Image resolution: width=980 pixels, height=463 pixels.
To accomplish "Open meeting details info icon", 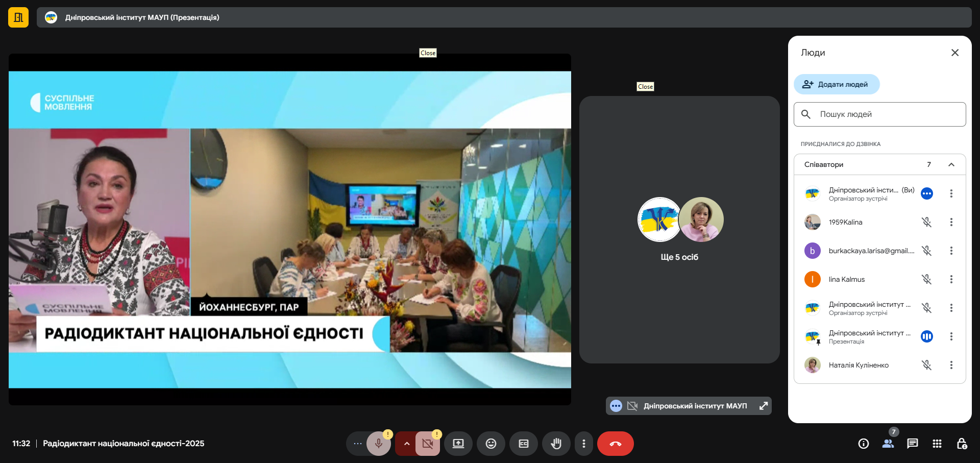I will point(863,444).
